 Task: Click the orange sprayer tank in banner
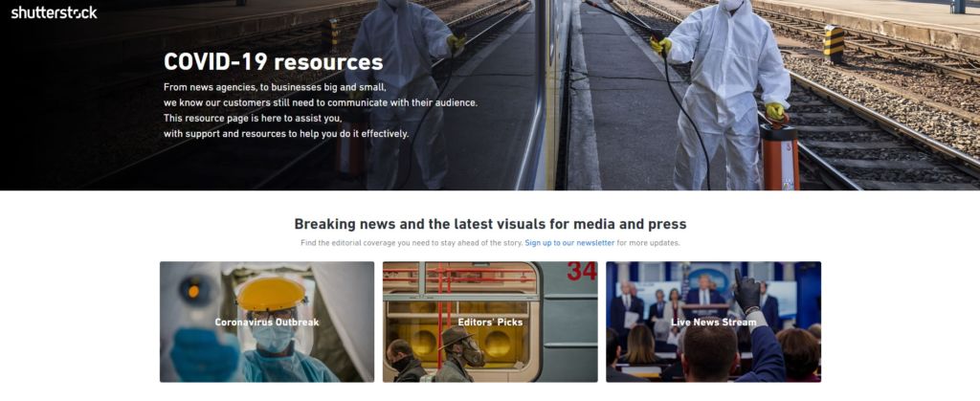779,155
